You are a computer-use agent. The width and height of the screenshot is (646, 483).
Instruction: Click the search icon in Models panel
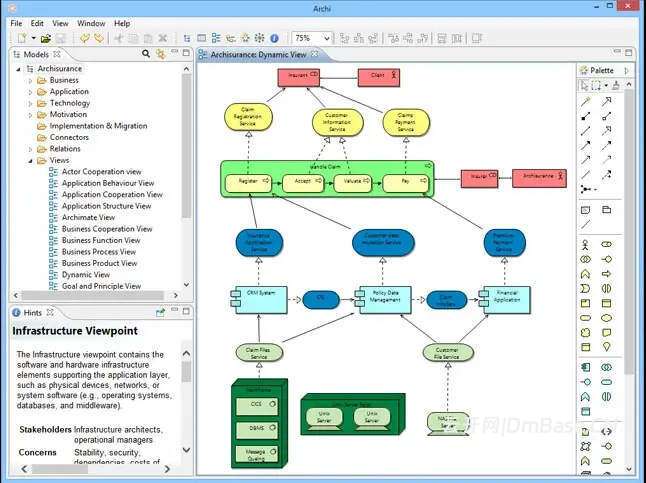pos(146,54)
